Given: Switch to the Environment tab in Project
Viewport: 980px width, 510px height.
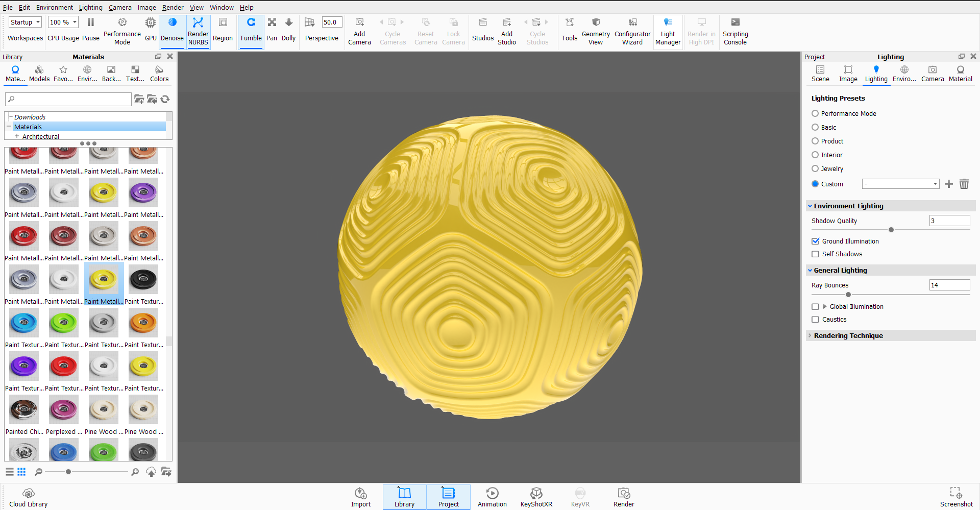Looking at the screenshot, I should coord(904,73).
